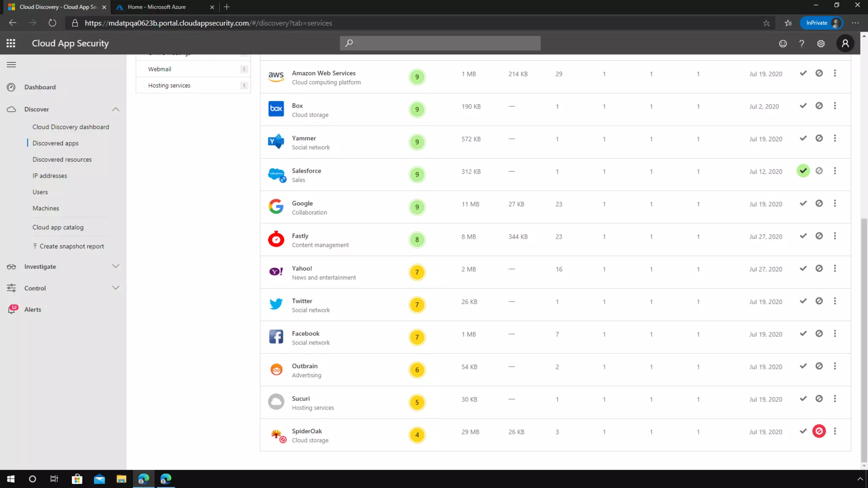This screenshot has height=488, width=868.
Task: Toggle unsanctioned block icon on SpiderOak row
Action: click(819, 431)
